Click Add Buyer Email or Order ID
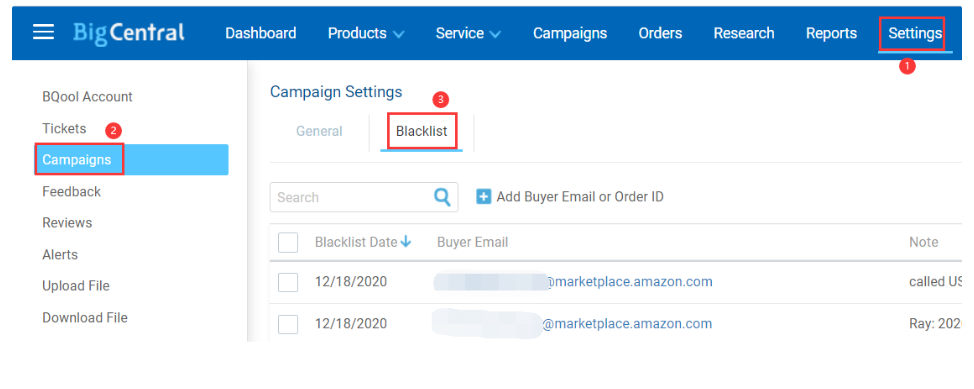 coord(580,197)
